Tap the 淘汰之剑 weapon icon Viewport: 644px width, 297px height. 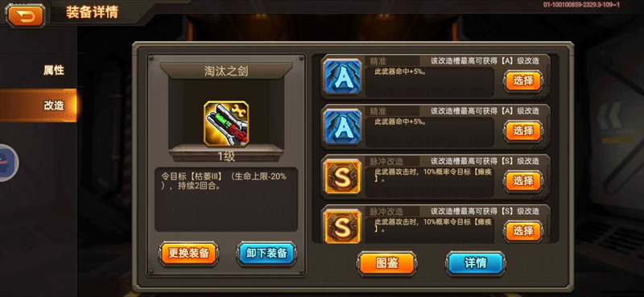[x=226, y=124]
